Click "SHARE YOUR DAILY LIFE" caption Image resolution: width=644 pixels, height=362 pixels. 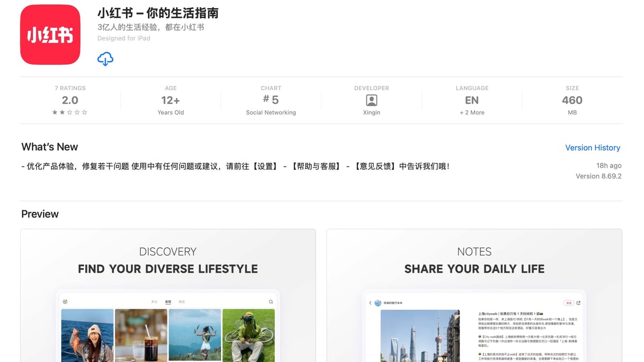point(474,269)
